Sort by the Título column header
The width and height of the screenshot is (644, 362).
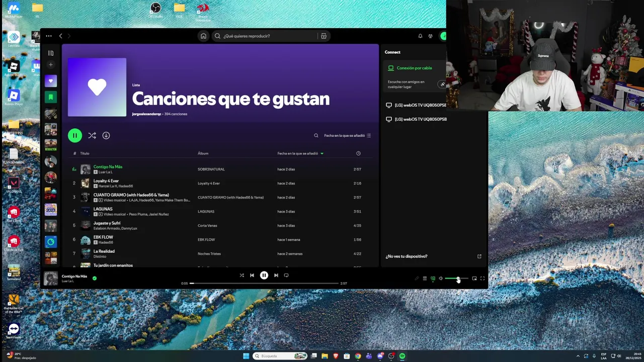click(x=85, y=153)
